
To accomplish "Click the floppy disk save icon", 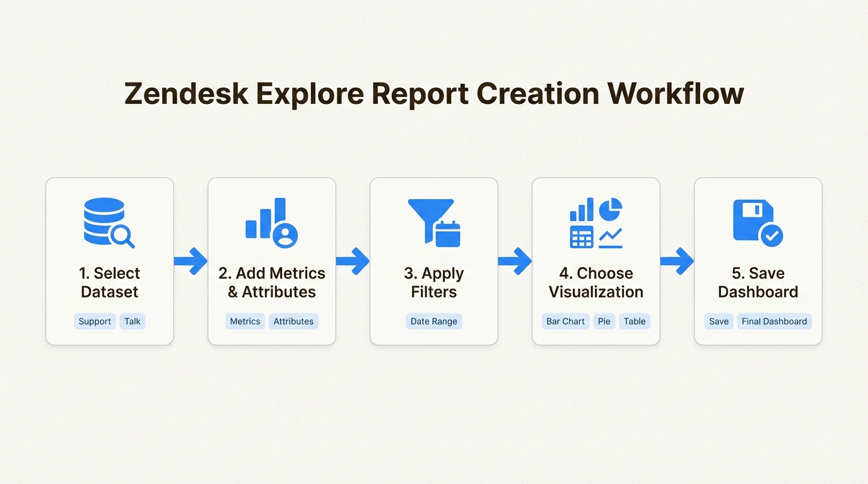I will click(x=758, y=223).
